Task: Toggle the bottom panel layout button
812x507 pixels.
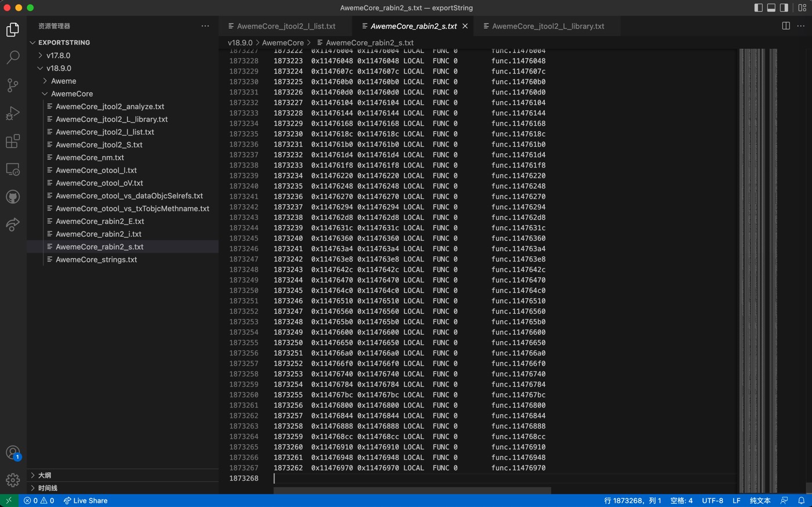Action: (x=771, y=8)
